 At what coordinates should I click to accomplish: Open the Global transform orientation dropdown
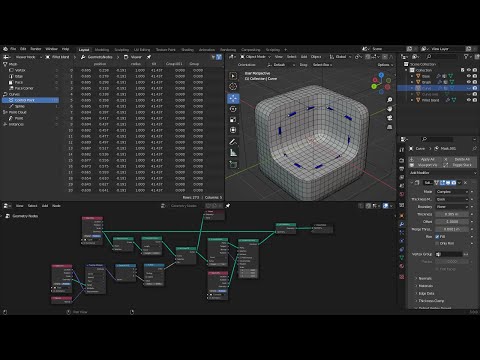(340, 57)
